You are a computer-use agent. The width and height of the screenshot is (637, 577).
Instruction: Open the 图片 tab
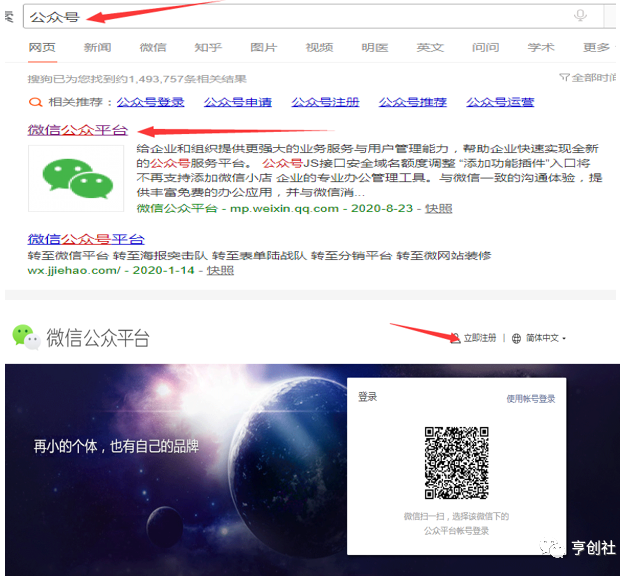(264, 48)
